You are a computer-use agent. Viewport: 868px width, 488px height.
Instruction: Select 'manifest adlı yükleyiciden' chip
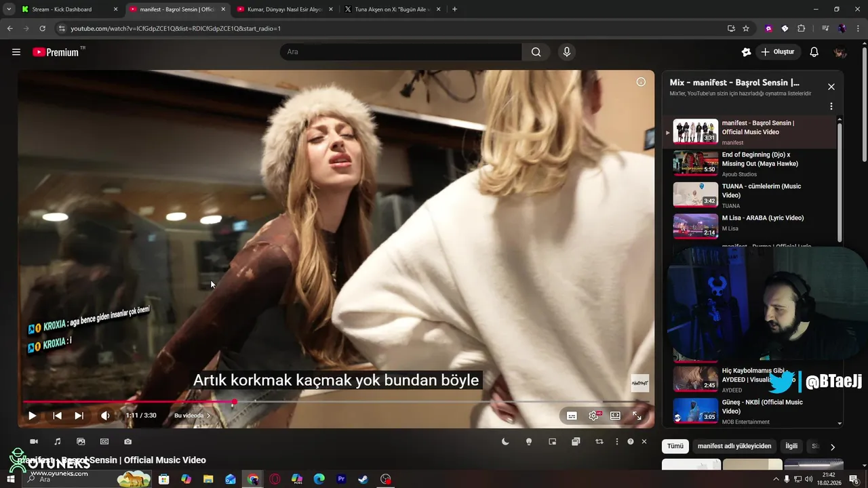click(x=734, y=446)
